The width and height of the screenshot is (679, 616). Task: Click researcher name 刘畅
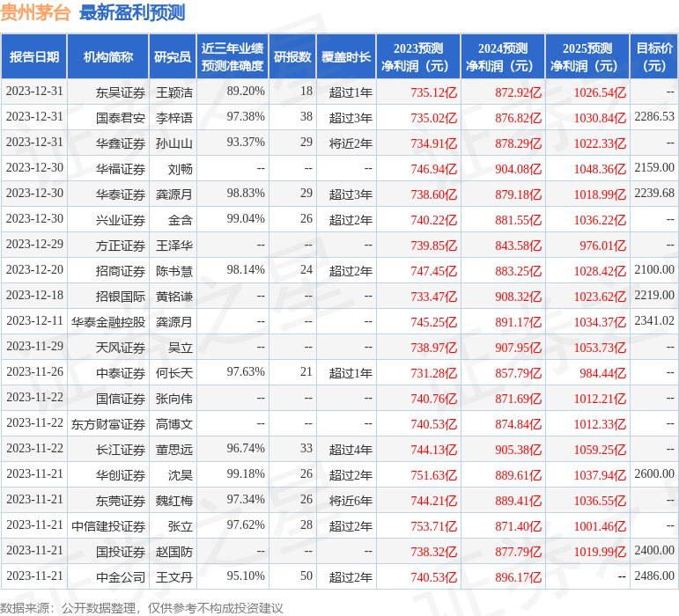click(181, 169)
